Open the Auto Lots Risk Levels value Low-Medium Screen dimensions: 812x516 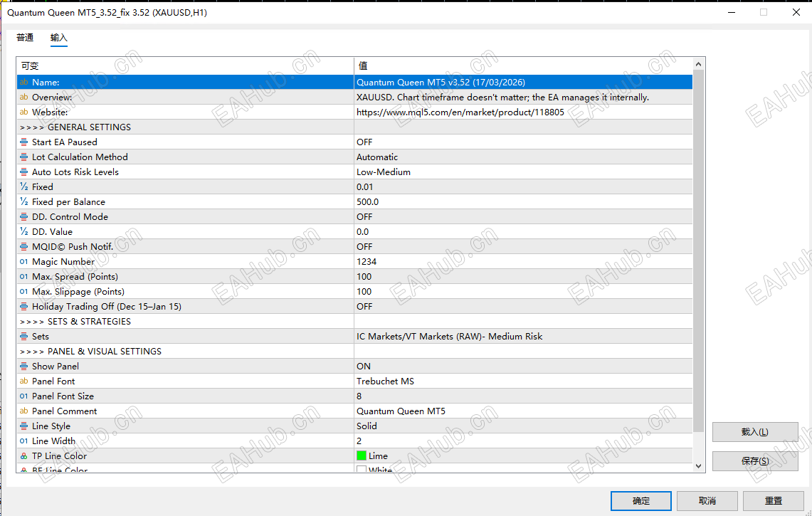pos(523,172)
